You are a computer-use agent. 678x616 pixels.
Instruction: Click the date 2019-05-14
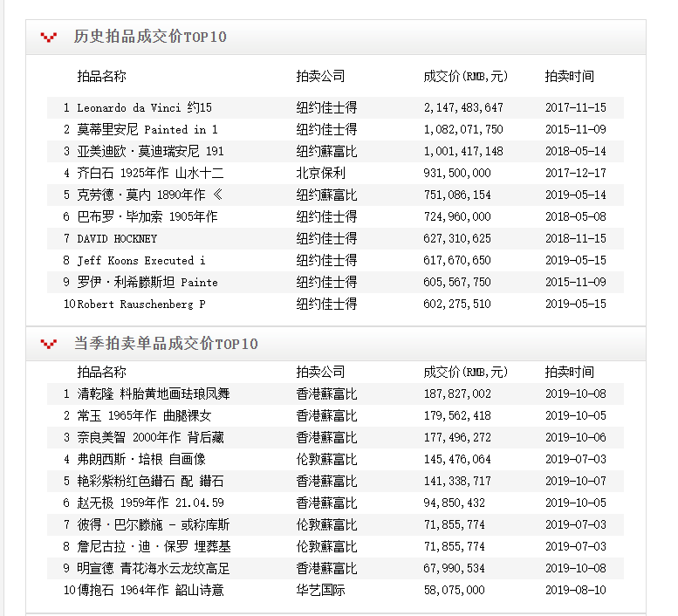coord(576,195)
